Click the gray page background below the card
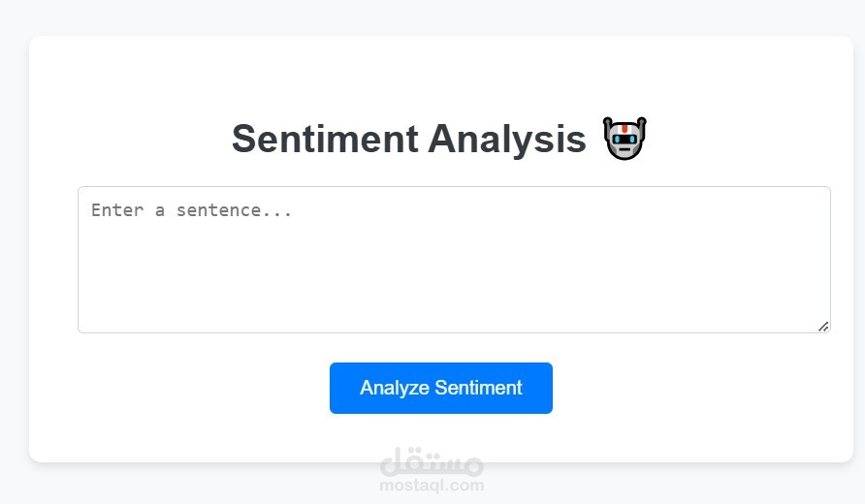Image resolution: width=865 pixels, height=504 pixels. tap(194, 485)
